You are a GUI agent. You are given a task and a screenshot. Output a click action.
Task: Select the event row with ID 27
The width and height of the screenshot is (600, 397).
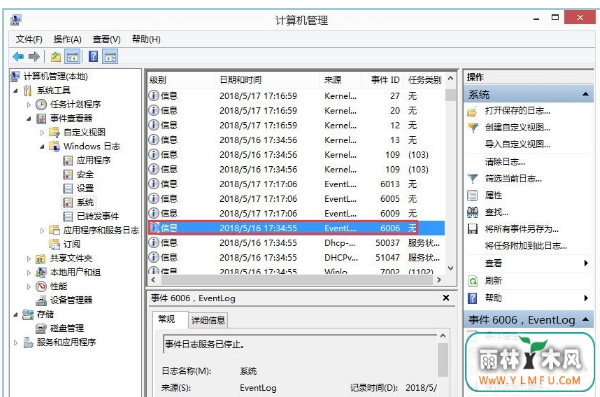point(296,96)
